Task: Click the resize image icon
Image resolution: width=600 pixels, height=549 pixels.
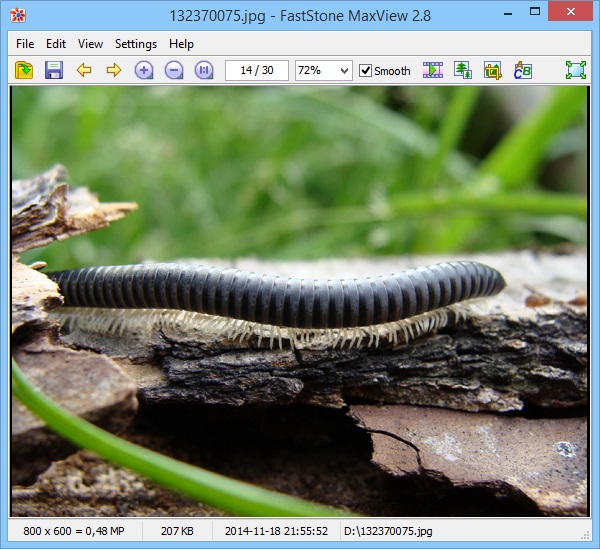Action: 462,70
